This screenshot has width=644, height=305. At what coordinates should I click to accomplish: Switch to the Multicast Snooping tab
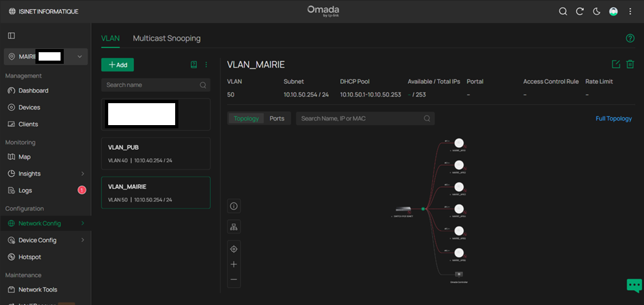coord(167,38)
